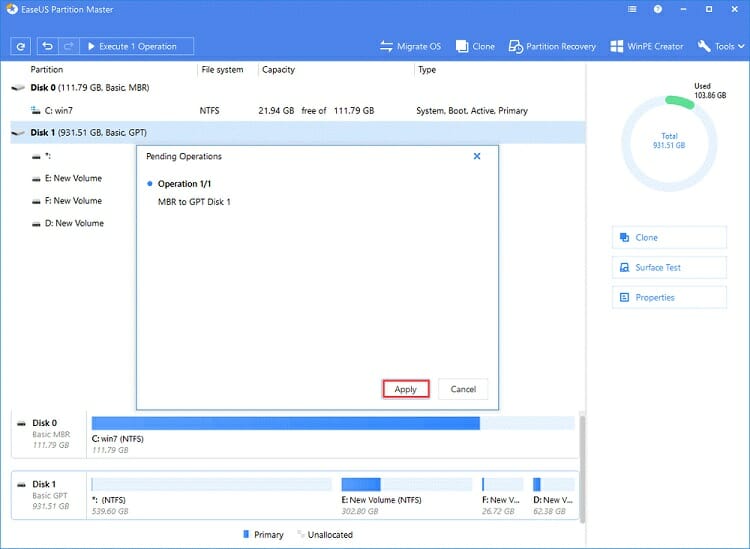Click the refresh icon in the toolbar
The height and width of the screenshot is (549, 750).
(21, 46)
